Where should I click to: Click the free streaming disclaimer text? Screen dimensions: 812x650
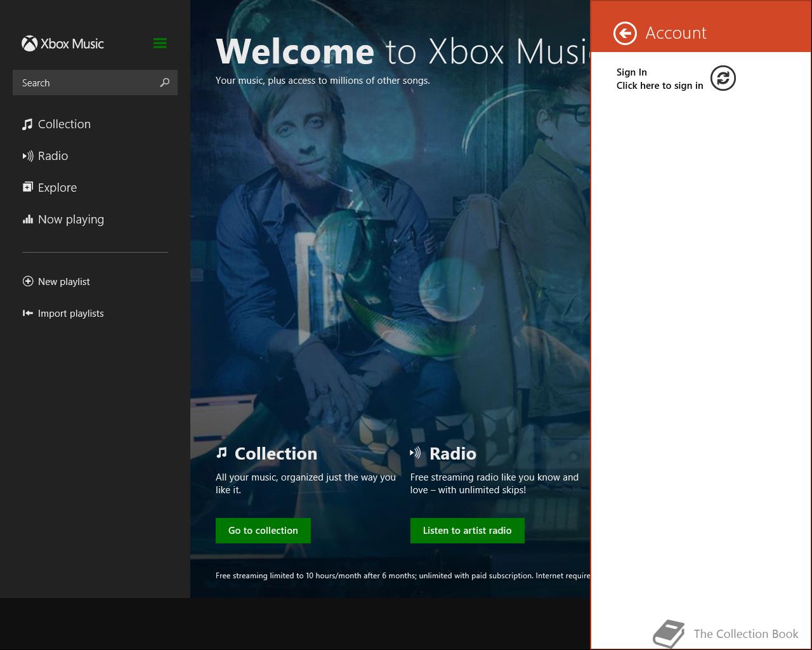(x=403, y=576)
